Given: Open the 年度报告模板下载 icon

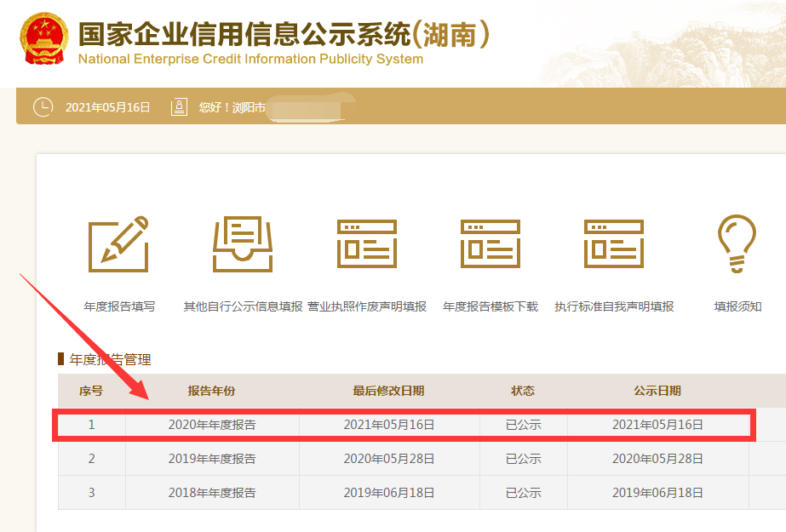Looking at the screenshot, I should (490, 244).
